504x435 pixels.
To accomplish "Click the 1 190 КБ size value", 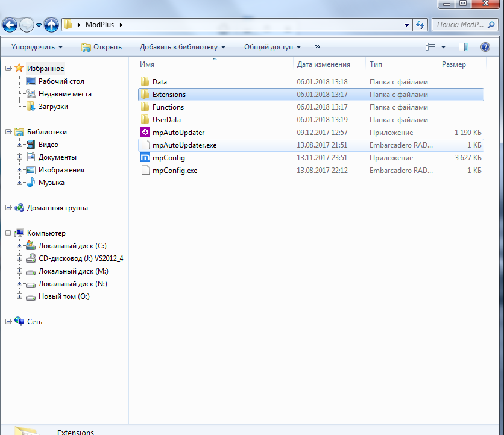I will click(468, 133).
